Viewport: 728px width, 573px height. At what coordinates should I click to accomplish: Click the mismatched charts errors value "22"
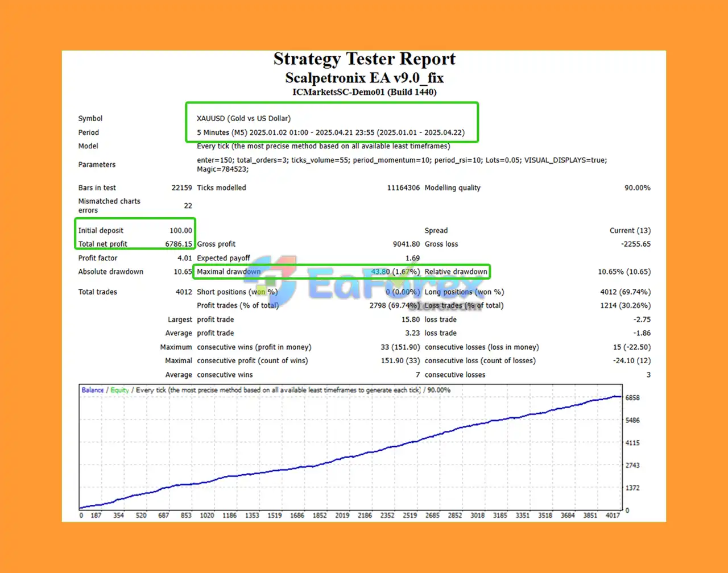(x=188, y=206)
